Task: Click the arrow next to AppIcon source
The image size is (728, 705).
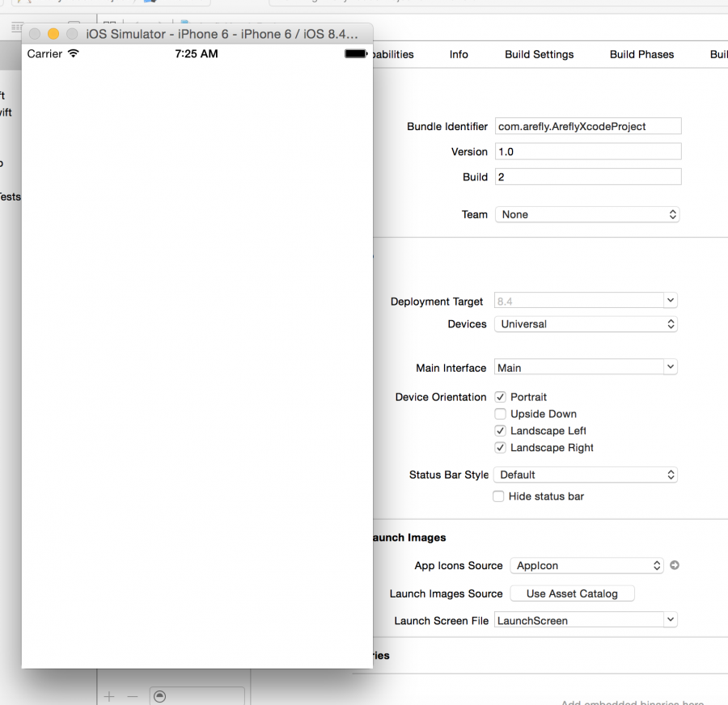Action: [x=675, y=565]
